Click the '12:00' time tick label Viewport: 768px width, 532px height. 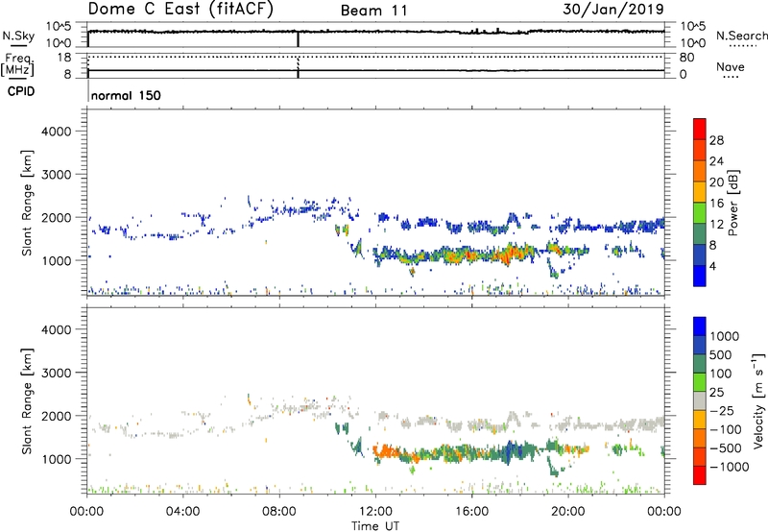pyautogui.click(x=375, y=512)
